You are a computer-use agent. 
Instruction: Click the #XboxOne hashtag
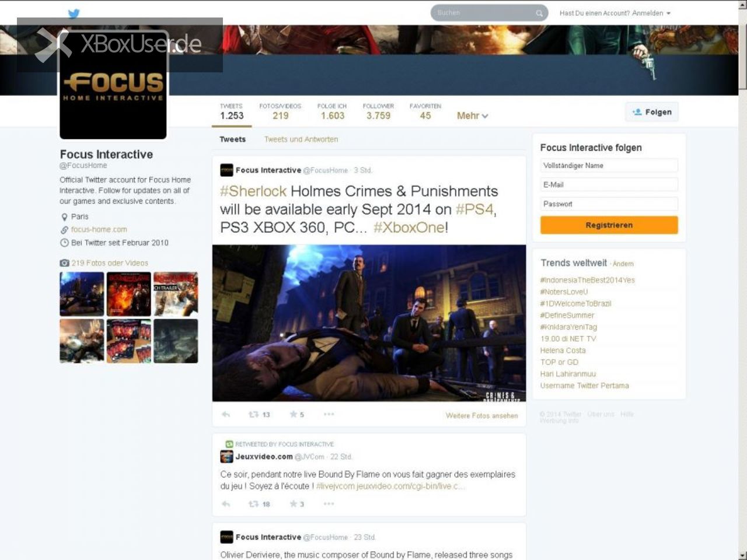tap(409, 227)
